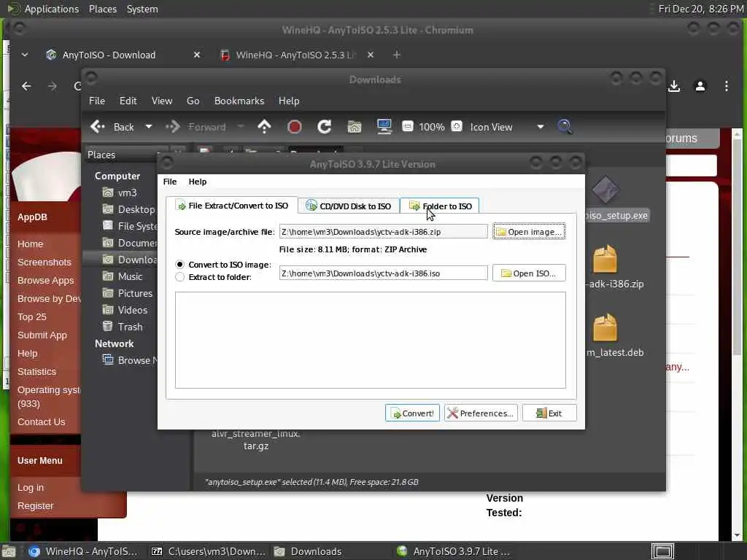Select Convert to ISO image radio

pyautogui.click(x=179, y=264)
